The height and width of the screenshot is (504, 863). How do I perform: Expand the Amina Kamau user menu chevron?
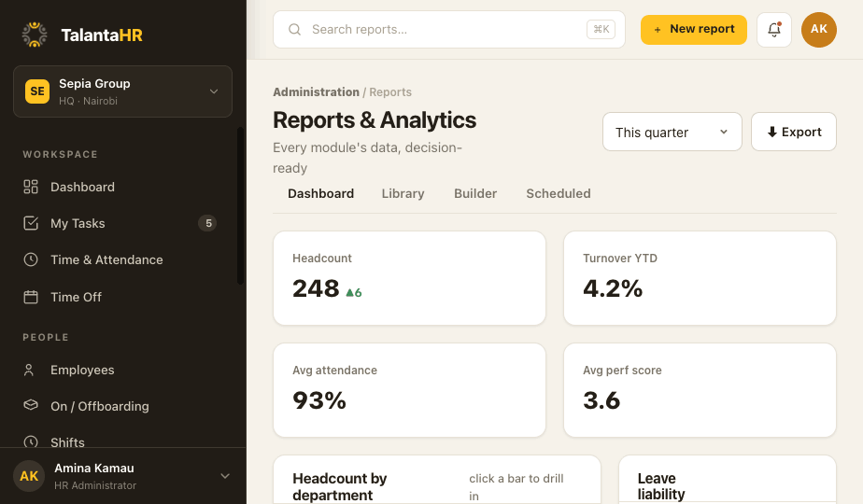(225, 476)
